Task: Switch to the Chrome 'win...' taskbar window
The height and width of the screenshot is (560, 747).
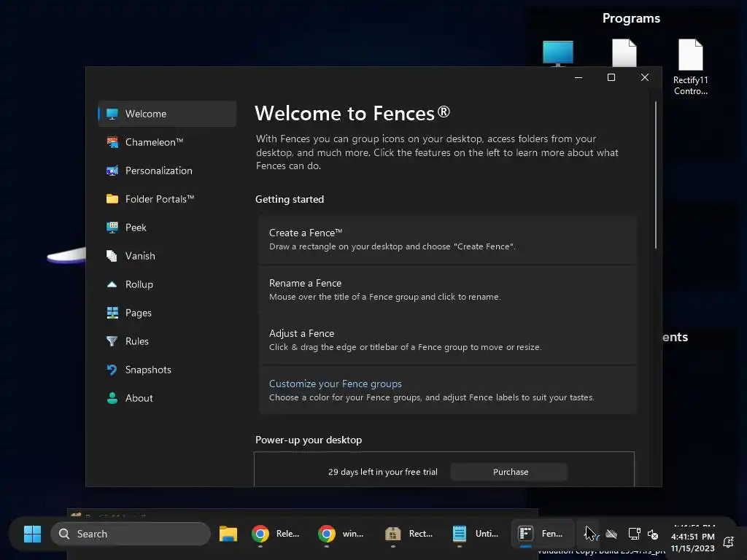Action: click(341, 534)
